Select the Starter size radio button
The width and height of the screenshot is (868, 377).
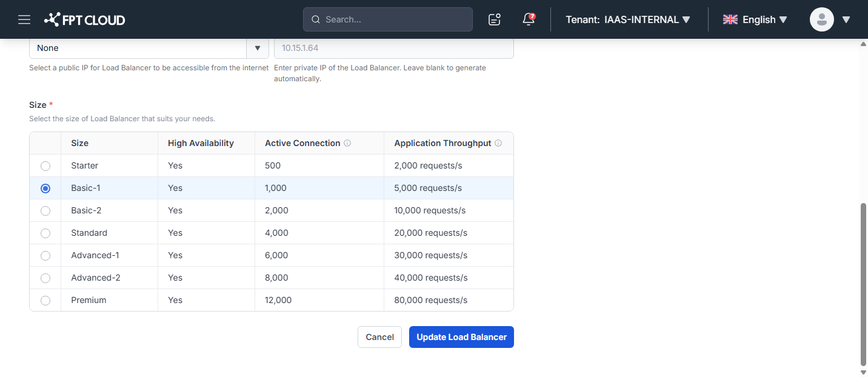pyautogui.click(x=45, y=166)
